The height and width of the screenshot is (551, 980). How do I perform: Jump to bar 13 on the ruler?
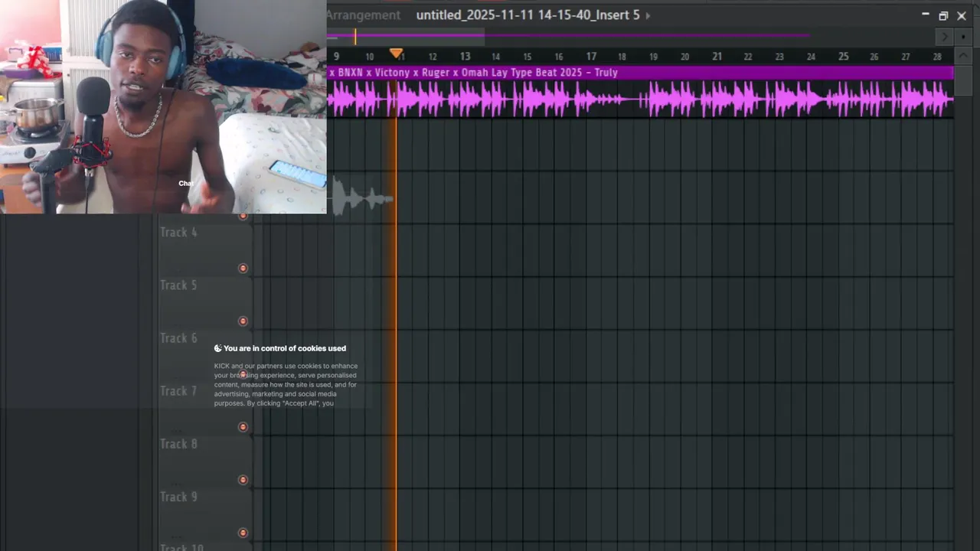[x=465, y=57]
